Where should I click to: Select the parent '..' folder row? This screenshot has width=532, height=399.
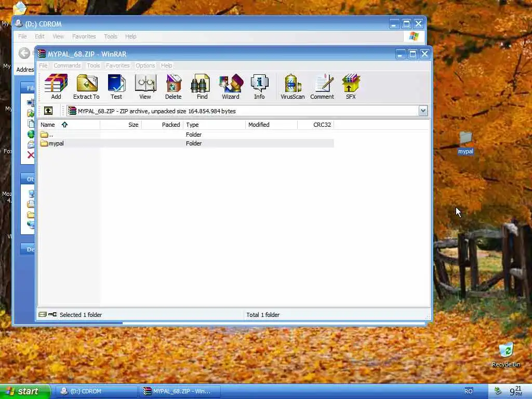point(187,135)
